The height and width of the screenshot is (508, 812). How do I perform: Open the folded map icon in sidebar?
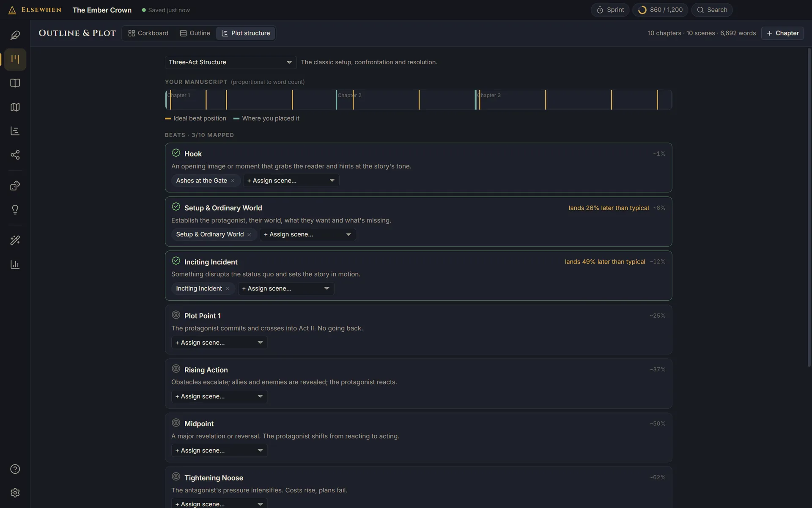(15, 107)
